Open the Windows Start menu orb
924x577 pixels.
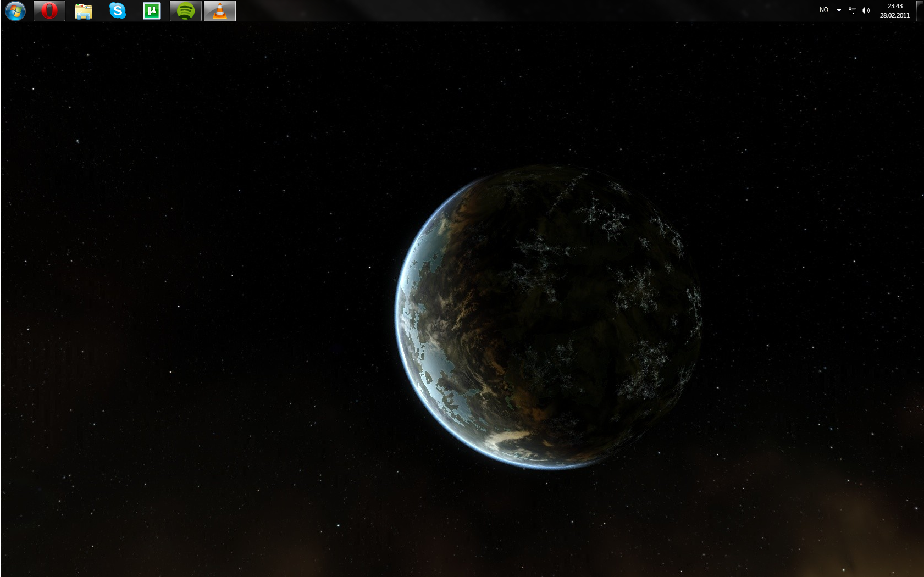click(15, 10)
